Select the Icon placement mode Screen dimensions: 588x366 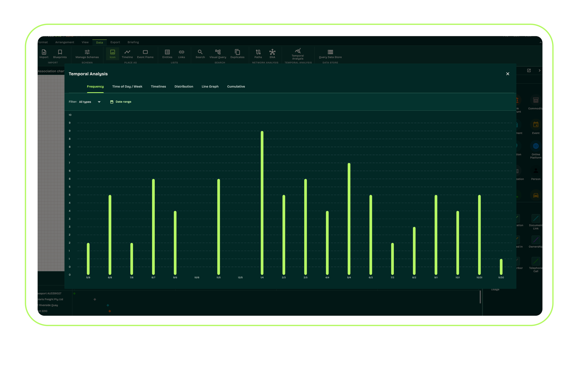pyautogui.click(x=113, y=54)
